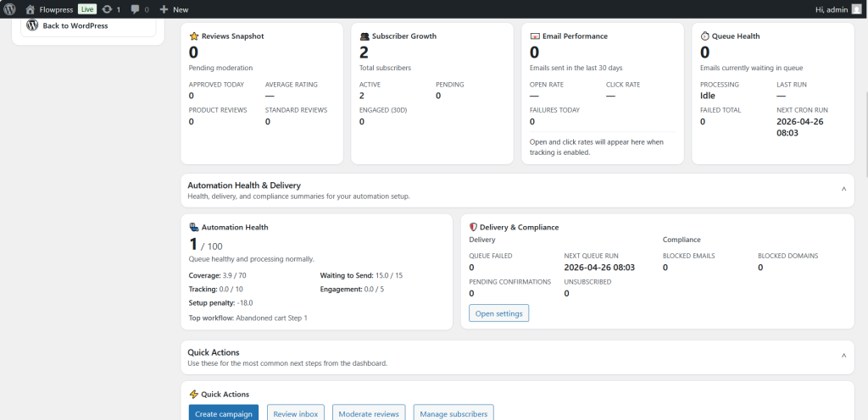The height and width of the screenshot is (420, 868).
Task: Click the Automation Health icon
Action: (194, 227)
